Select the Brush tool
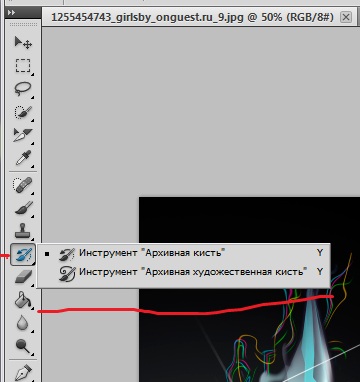The height and width of the screenshot is (382, 360). (x=23, y=209)
